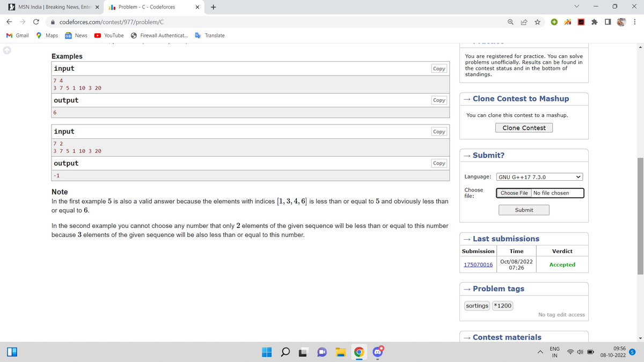Click the address bar URL
Image resolution: width=644 pixels, height=362 pixels.
pyautogui.click(x=112, y=22)
